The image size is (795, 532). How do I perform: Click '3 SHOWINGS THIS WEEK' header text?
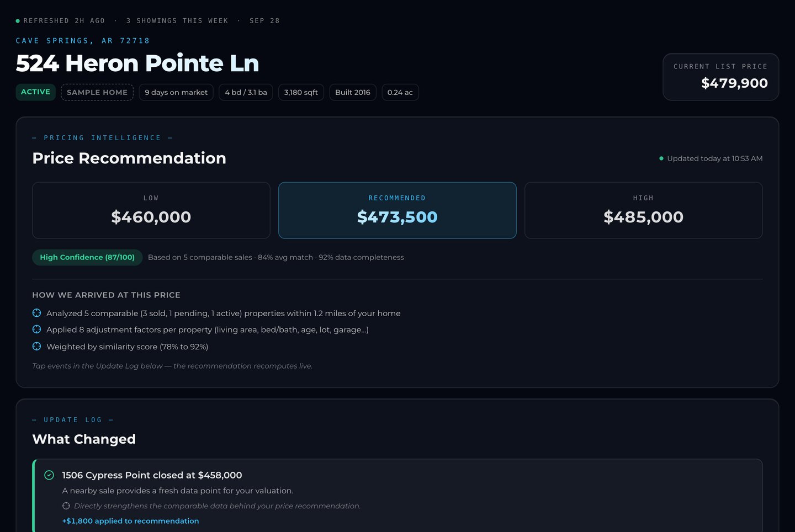coord(177,21)
